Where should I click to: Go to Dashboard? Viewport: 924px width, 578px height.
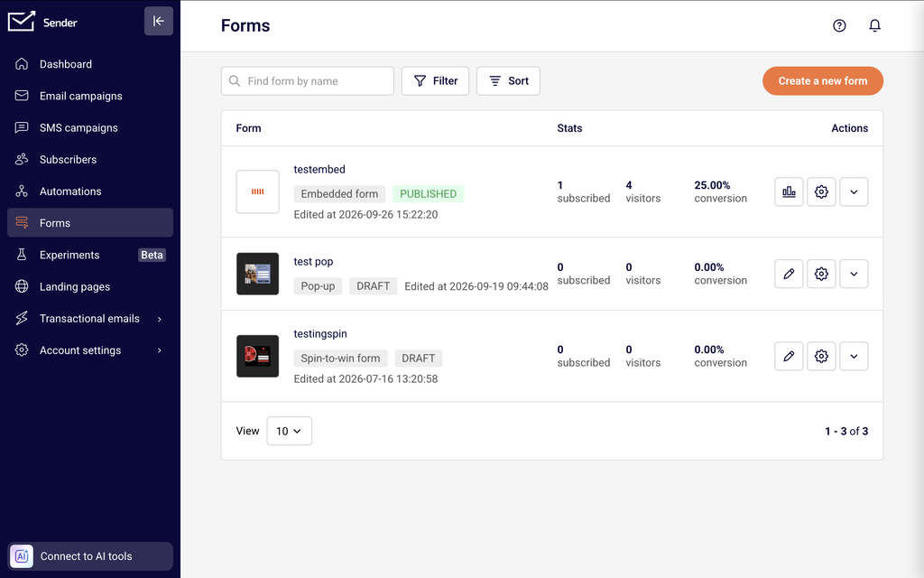point(90,64)
